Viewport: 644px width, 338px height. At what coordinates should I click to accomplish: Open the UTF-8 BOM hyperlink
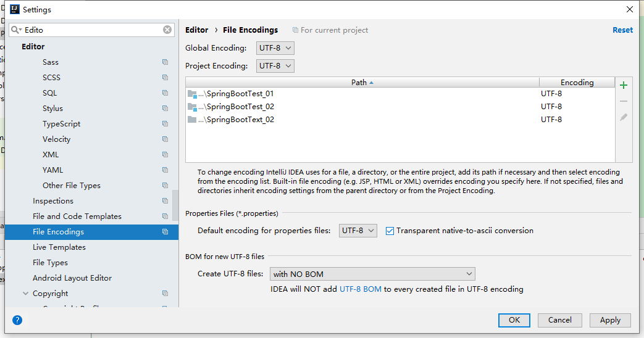[361, 289]
